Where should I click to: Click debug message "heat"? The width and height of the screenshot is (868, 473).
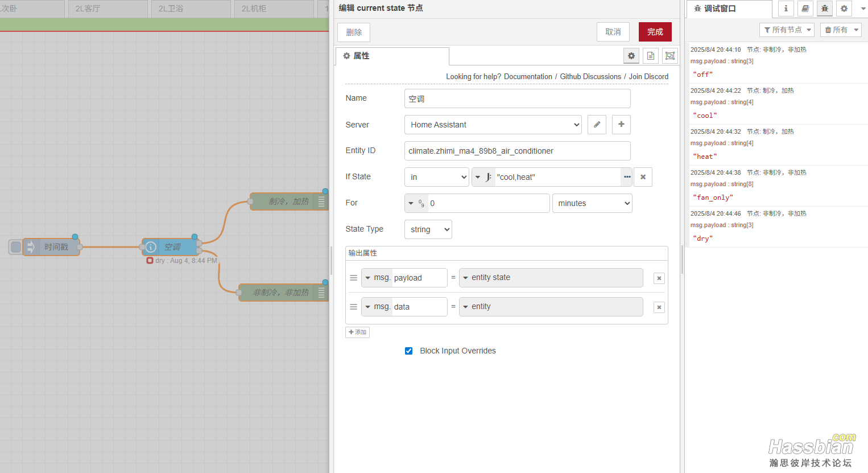coord(705,157)
